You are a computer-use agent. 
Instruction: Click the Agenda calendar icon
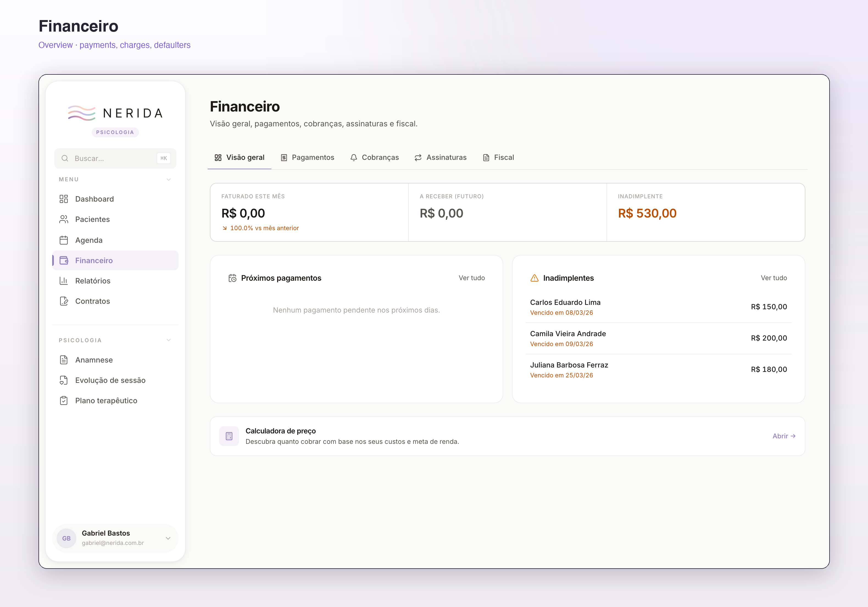click(63, 240)
